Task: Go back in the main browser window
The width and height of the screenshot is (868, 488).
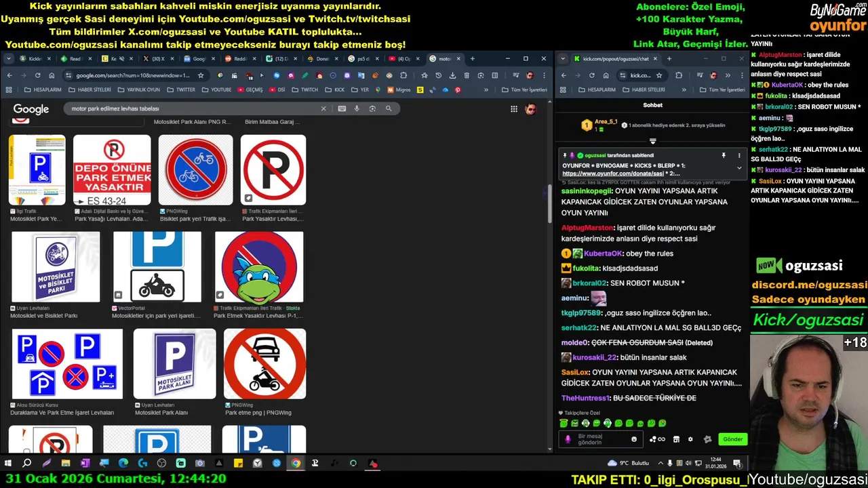Action: click(9, 75)
